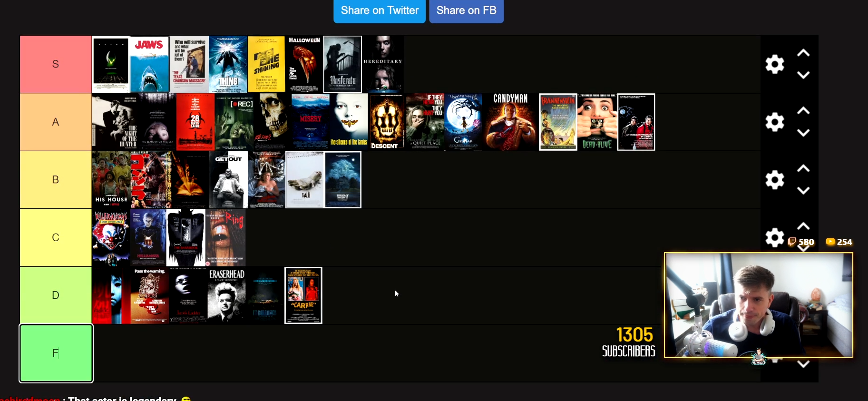The image size is (868, 401).
Task: Click the Alien poster in S tier
Action: pyautogui.click(x=111, y=64)
